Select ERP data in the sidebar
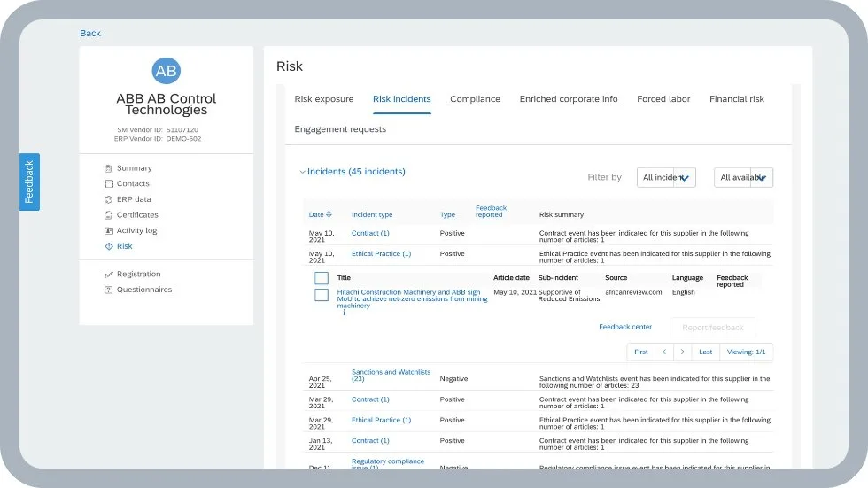The height and width of the screenshot is (488, 868). (x=134, y=199)
